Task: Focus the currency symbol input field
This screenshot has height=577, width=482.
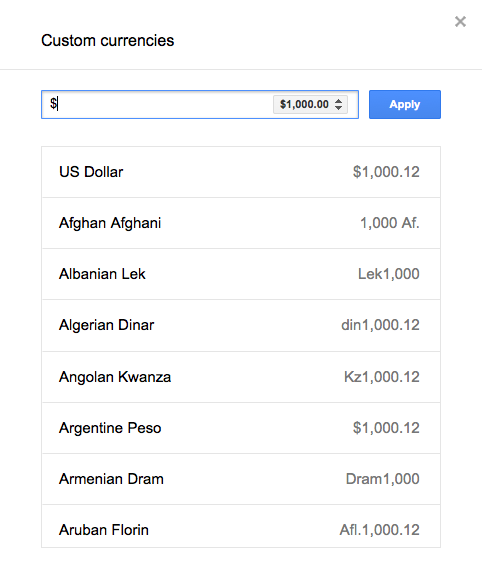Action: 160,105
